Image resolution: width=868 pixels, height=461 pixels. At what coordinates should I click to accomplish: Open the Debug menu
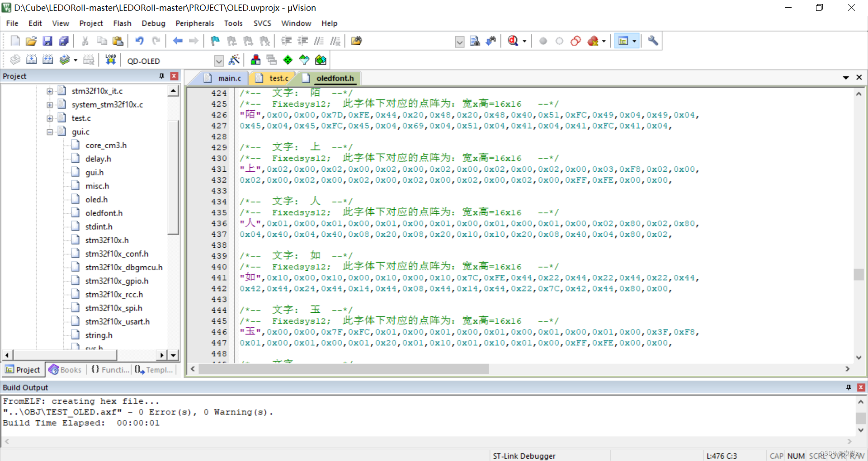click(153, 23)
